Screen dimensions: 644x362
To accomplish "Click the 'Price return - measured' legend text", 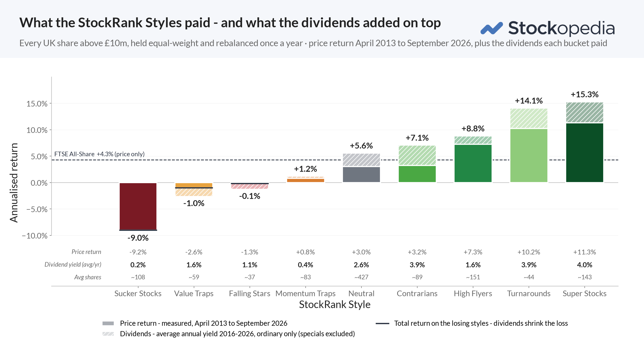I will coord(204,323).
